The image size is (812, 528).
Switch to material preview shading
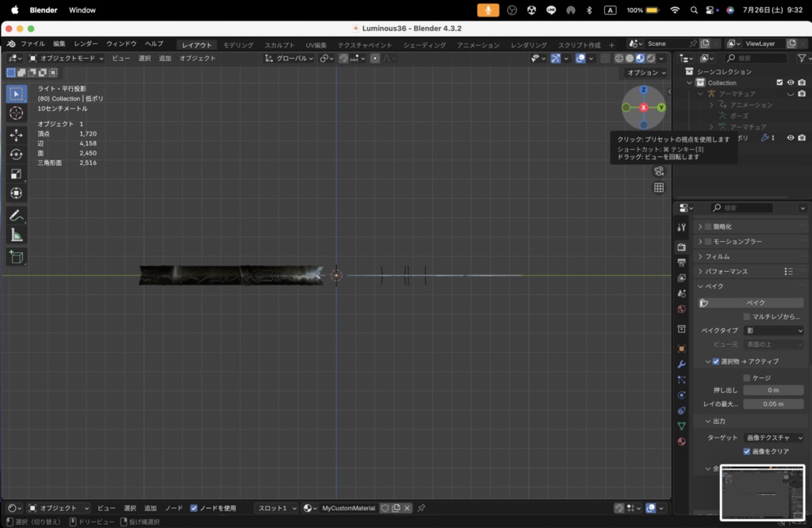641,59
